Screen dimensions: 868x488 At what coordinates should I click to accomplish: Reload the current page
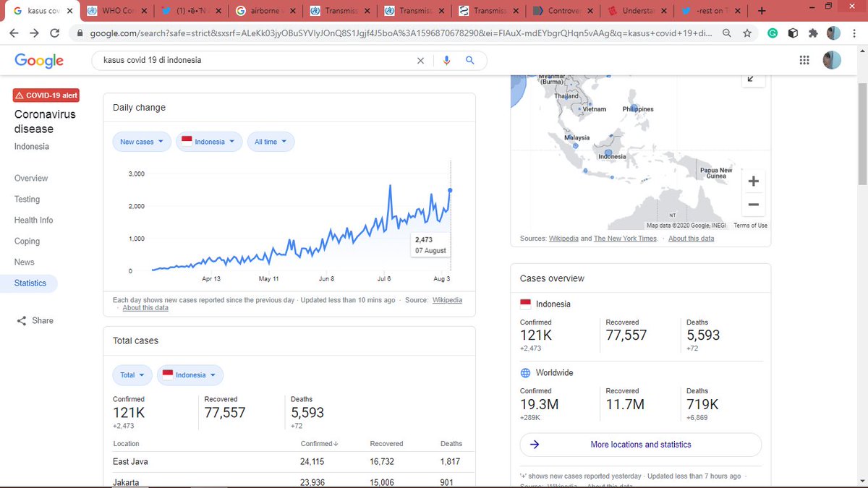(x=55, y=33)
